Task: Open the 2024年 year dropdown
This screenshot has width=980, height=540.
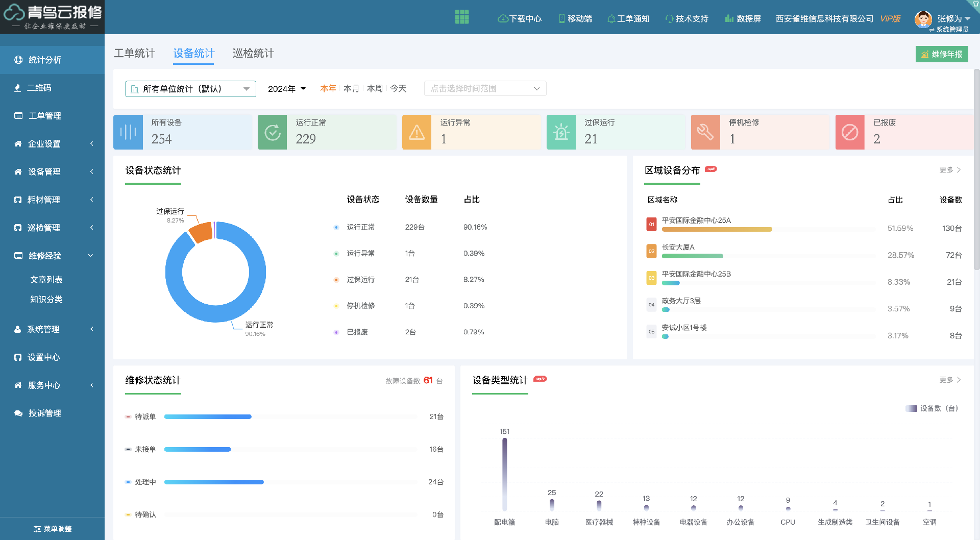Action: [x=287, y=89]
